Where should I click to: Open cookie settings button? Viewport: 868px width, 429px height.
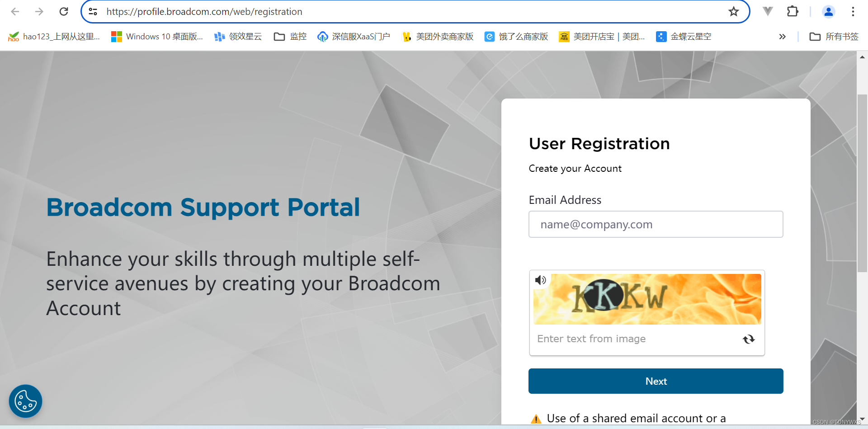pyautogui.click(x=25, y=401)
